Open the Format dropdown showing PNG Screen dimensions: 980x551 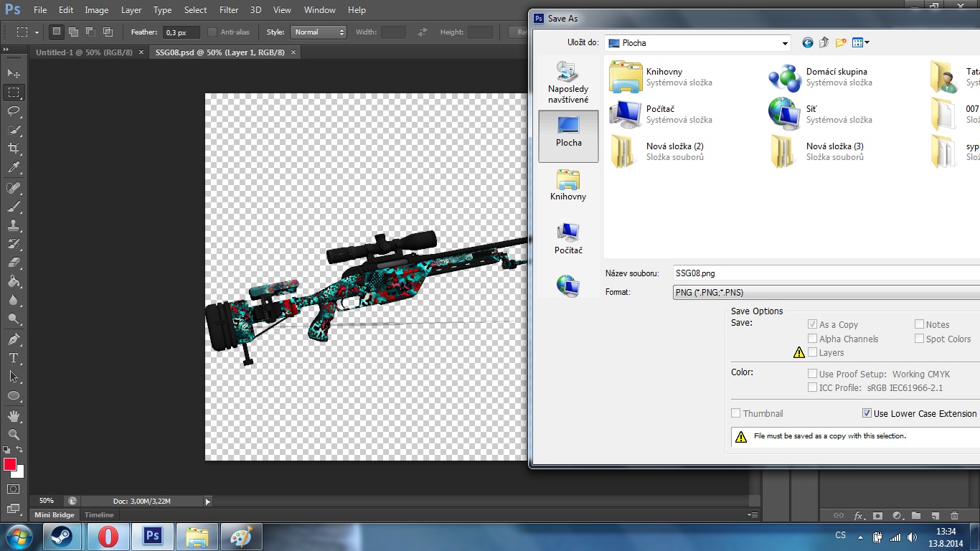coord(826,293)
